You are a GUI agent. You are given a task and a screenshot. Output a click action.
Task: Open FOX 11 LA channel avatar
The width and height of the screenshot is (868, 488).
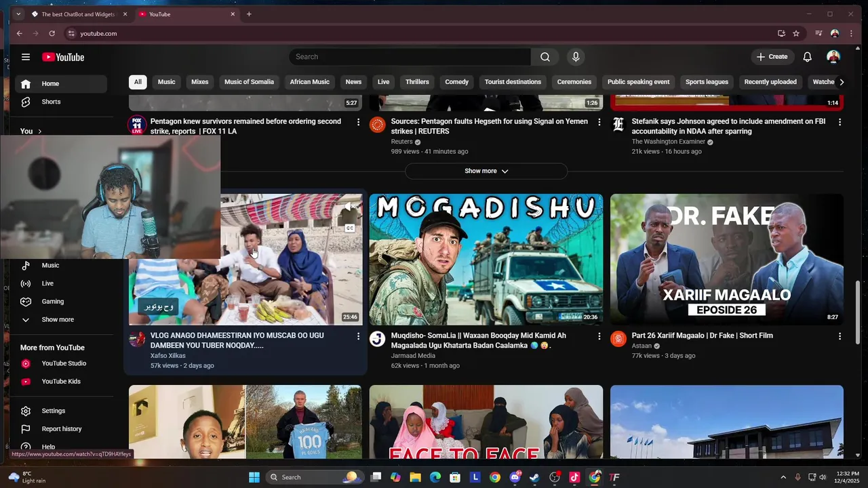(x=137, y=125)
